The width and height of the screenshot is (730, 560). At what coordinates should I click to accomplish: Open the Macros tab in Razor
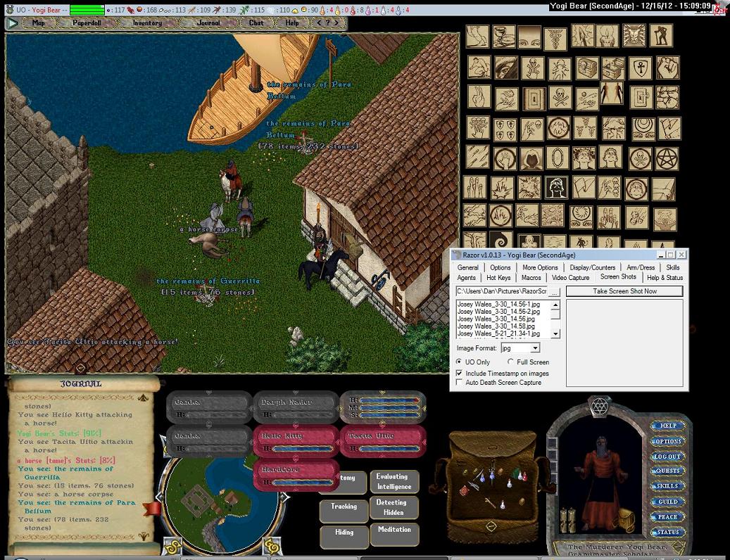tap(531, 278)
